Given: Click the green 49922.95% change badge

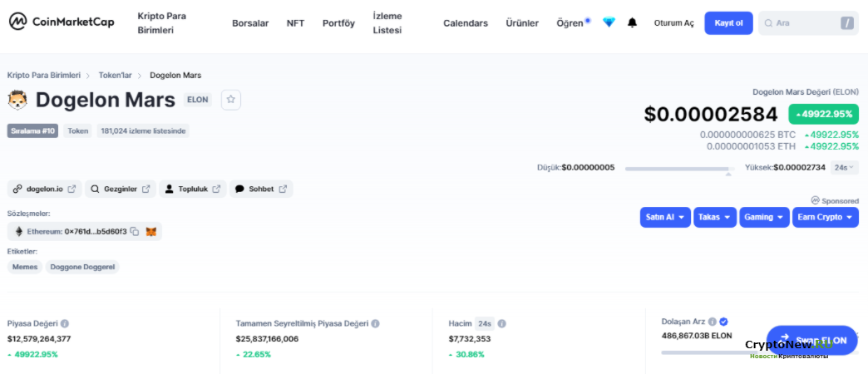Looking at the screenshot, I should pyautogui.click(x=824, y=114).
